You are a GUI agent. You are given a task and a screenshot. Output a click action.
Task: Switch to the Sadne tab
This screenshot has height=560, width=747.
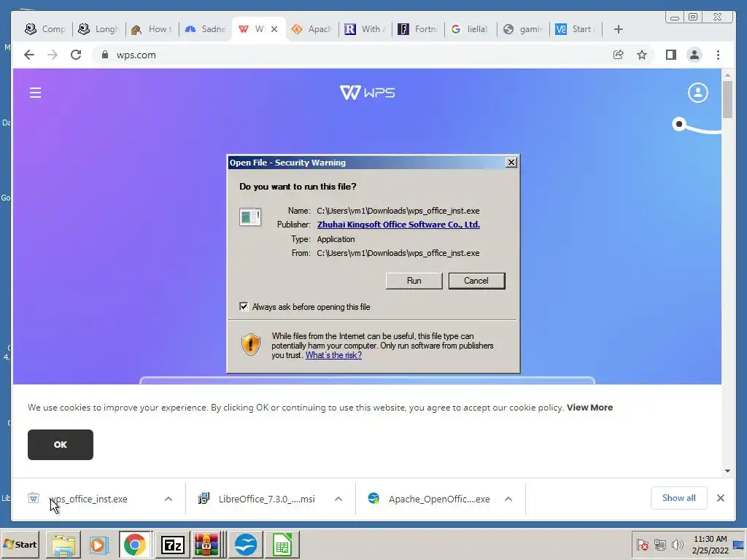[205, 29]
